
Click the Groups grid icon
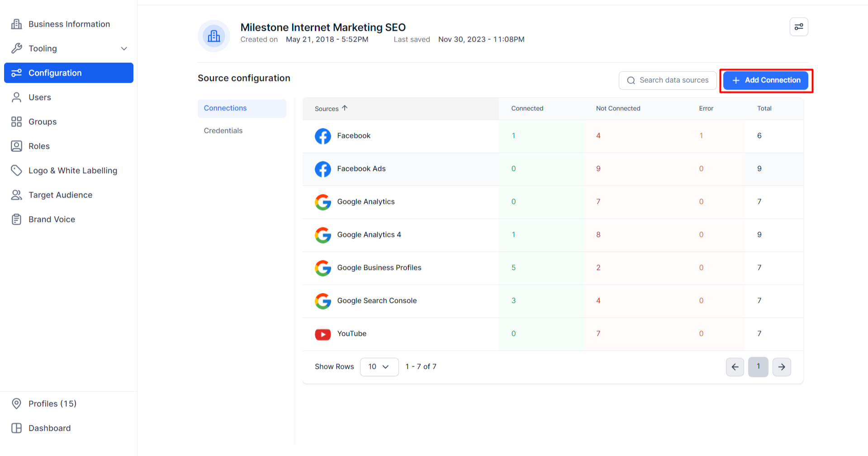click(16, 122)
